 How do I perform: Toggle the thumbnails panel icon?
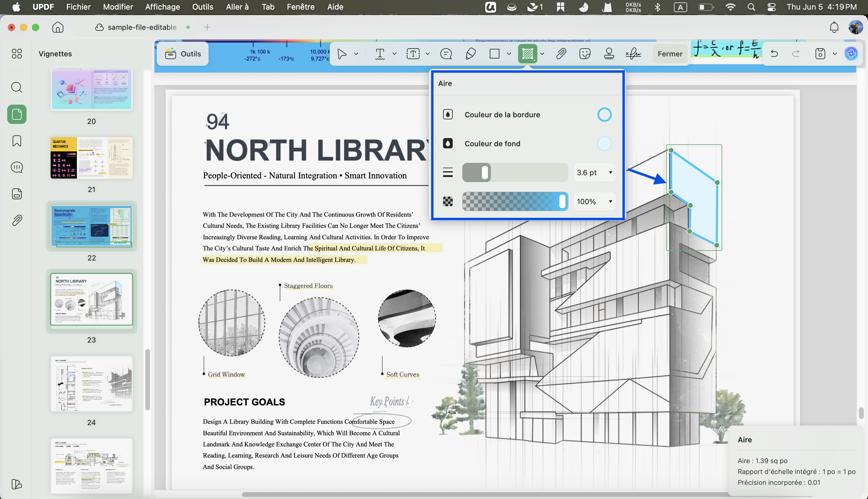pyautogui.click(x=17, y=114)
